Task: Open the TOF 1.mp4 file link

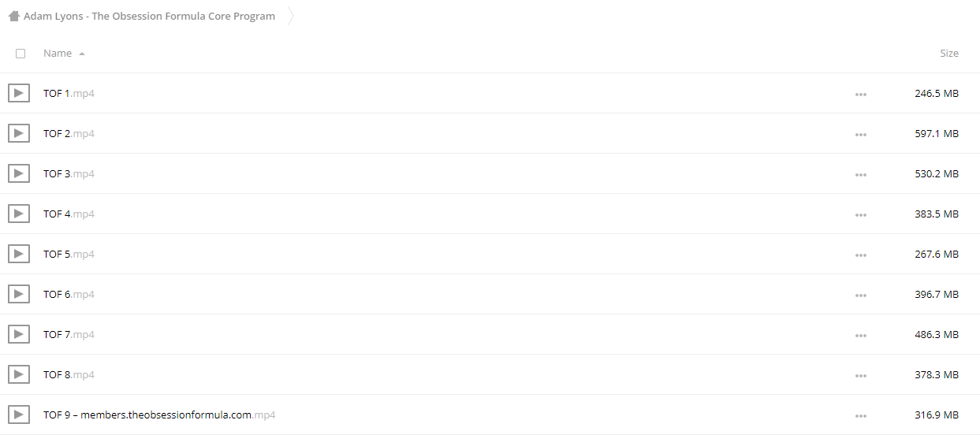Action: (69, 93)
